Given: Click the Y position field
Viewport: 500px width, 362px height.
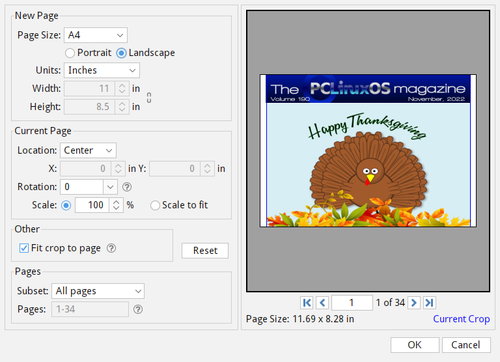Looking at the screenshot, I should (x=175, y=169).
